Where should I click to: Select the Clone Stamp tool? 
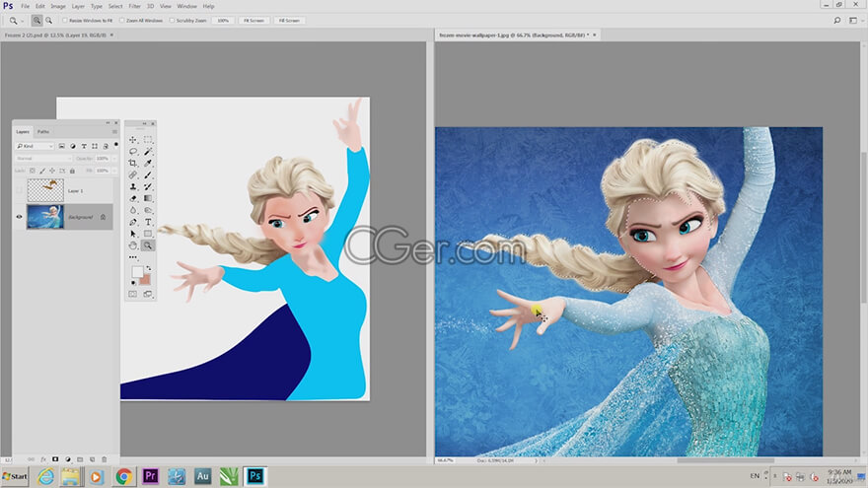tap(133, 187)
